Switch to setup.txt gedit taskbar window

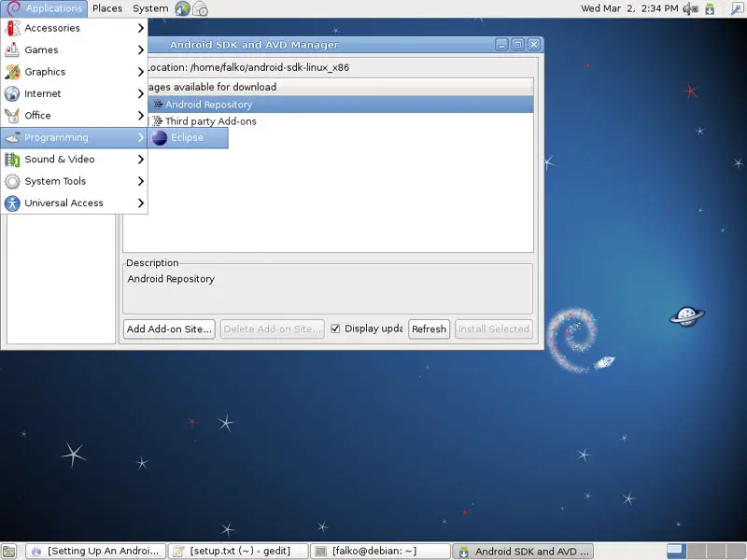point(238,552)
